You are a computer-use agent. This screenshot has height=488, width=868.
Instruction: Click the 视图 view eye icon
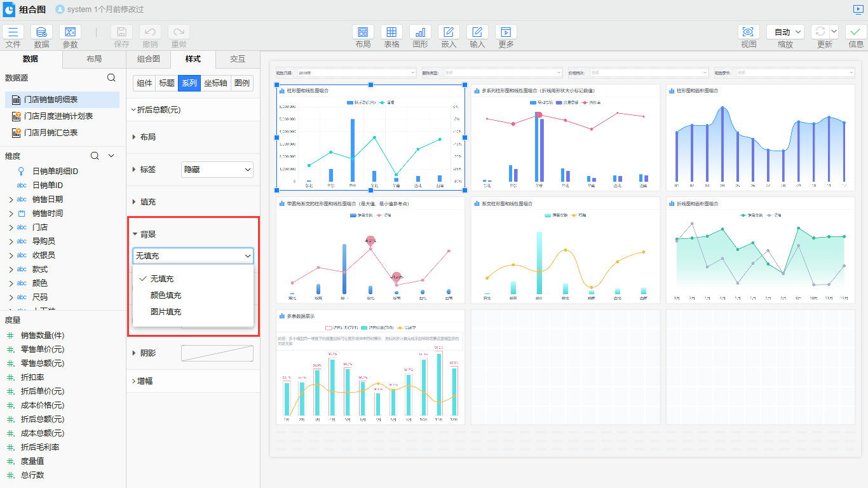click(749, 32)
